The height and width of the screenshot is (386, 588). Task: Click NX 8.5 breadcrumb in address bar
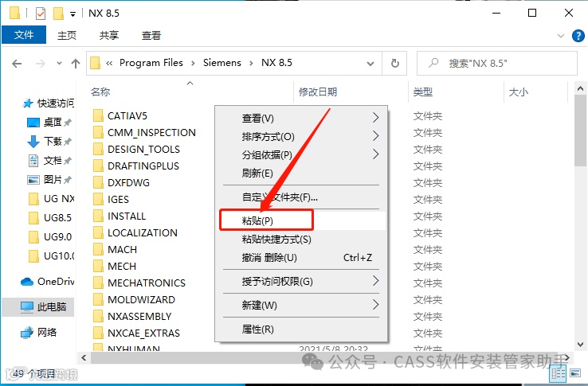(276, 63)
